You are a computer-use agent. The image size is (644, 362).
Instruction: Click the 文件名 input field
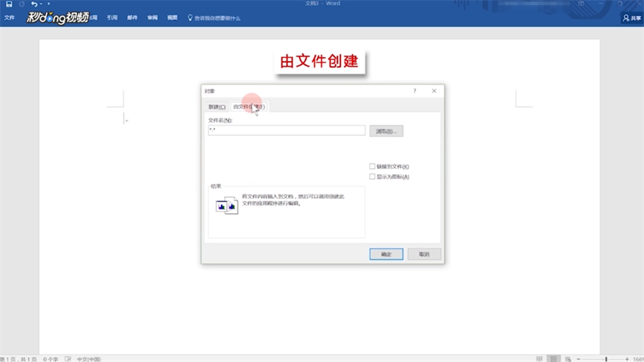point(287,130)
